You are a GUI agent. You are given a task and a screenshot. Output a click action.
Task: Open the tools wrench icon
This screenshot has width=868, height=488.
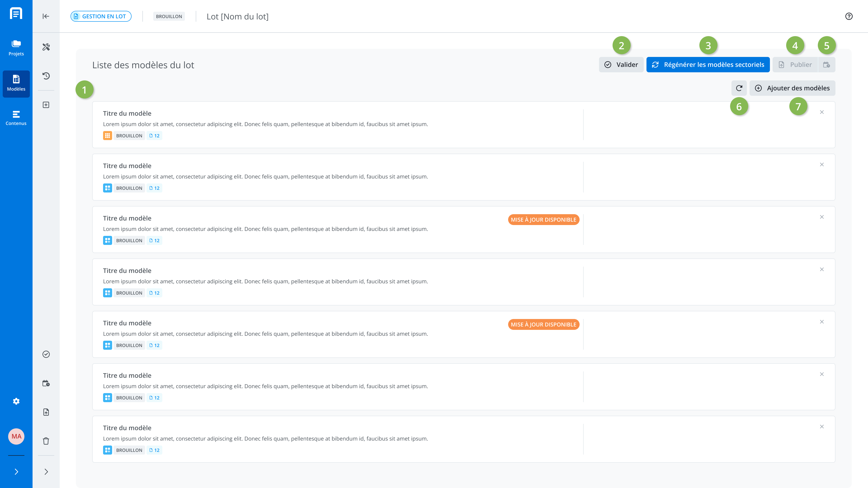click(x=46, y=47)
